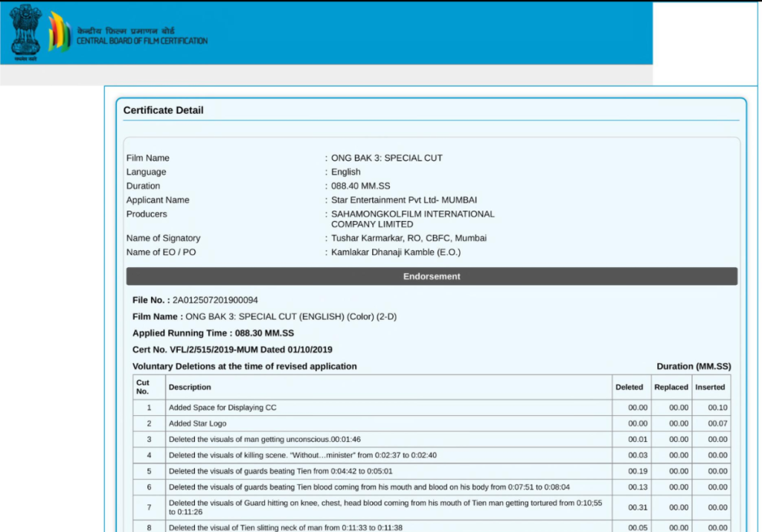Click the Name of EO / PO label

[x=161, y=252]
